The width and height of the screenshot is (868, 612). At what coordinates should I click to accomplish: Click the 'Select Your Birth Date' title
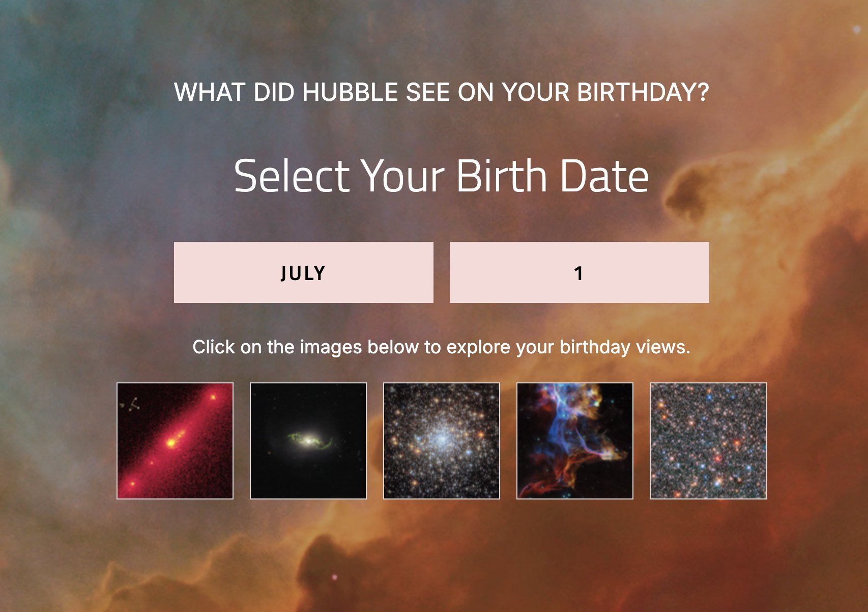click(442, 176)
